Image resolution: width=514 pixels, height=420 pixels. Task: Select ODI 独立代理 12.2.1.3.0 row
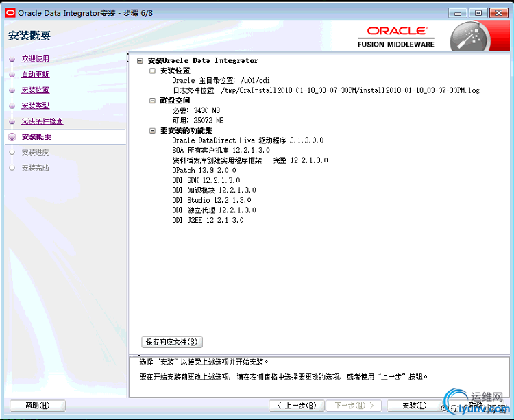pyautogui.click(x=214, y=210)
